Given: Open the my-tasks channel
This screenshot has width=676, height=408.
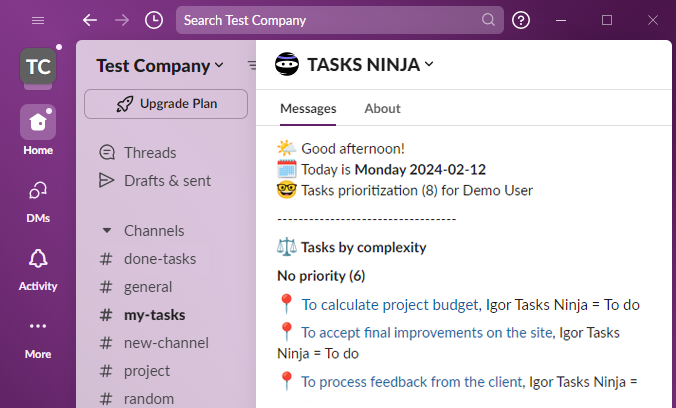Looking at the screenshot, I should point(154,315).
